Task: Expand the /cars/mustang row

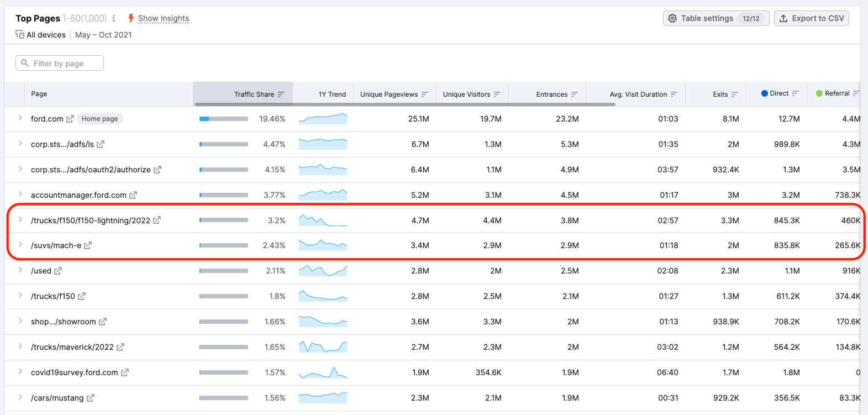Action: tap(20, 397)
